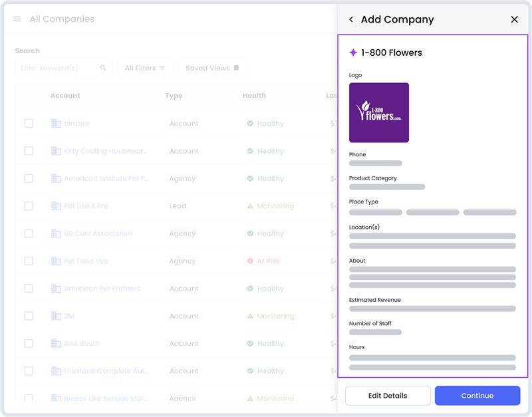
Task: Sort by the Account column header
Action: (x=65, y=96)
